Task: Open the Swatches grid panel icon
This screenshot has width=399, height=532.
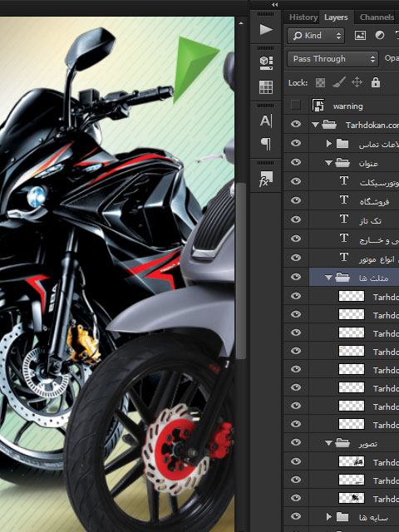Action: coord(266,86)
